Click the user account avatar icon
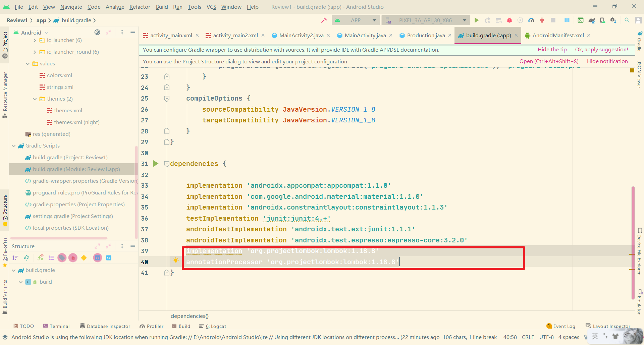644x345 pixels. [x=638, y=20]
